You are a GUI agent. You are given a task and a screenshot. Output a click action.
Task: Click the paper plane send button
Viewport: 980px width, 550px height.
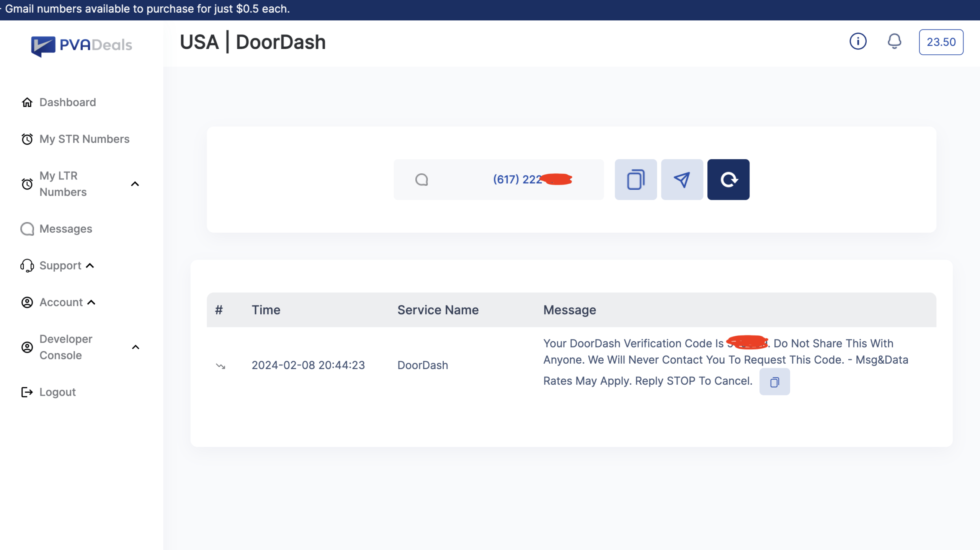(682, 180)
